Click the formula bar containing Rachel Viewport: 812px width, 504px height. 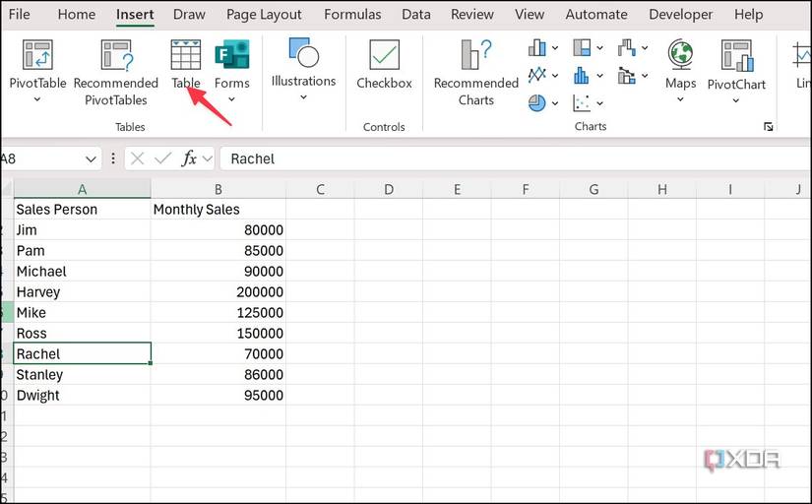516,158
